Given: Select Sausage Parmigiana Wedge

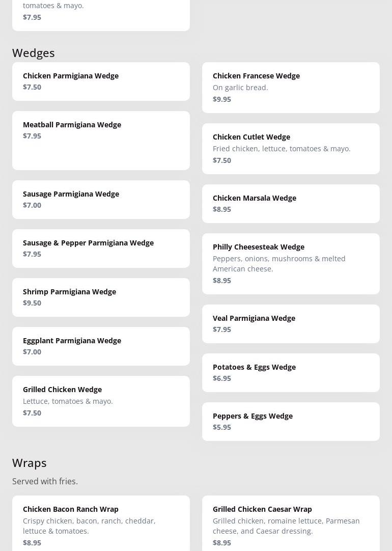Looking at the screenshot, I should [x=101, y=199].
